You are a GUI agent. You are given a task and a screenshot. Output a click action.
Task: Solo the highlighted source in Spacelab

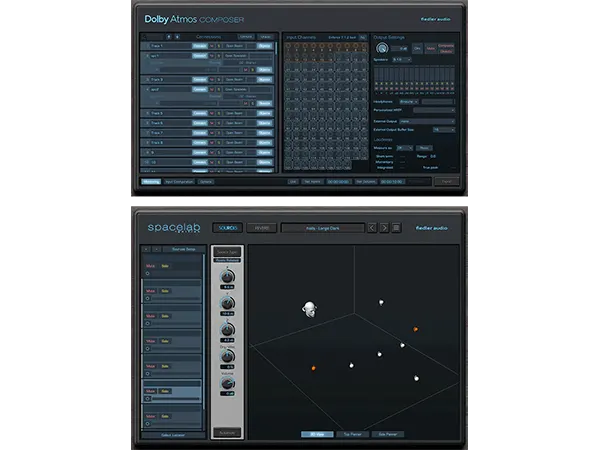165,391
